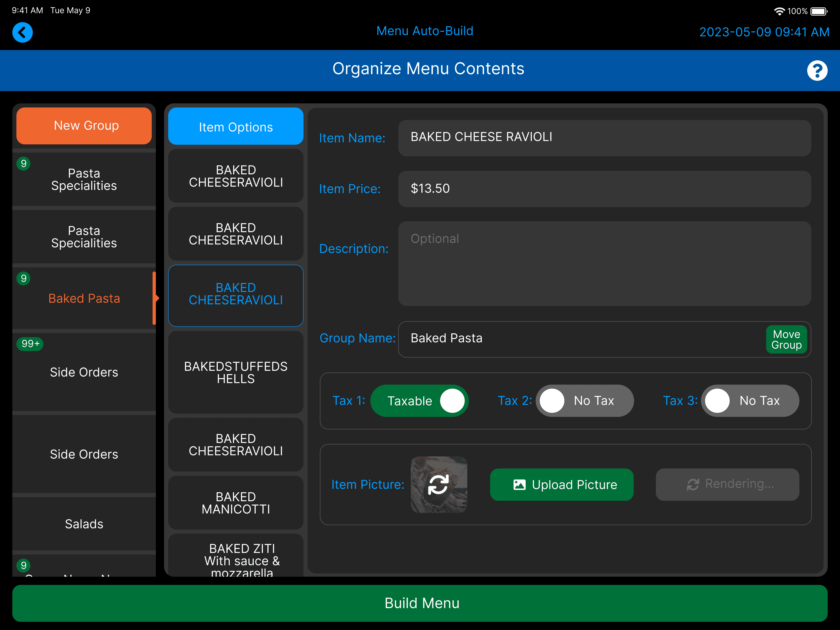Screen dimensions: 840x630
Task: Enable Tax 2 by flipping its toggle
Action: click(x=584, y=400)
